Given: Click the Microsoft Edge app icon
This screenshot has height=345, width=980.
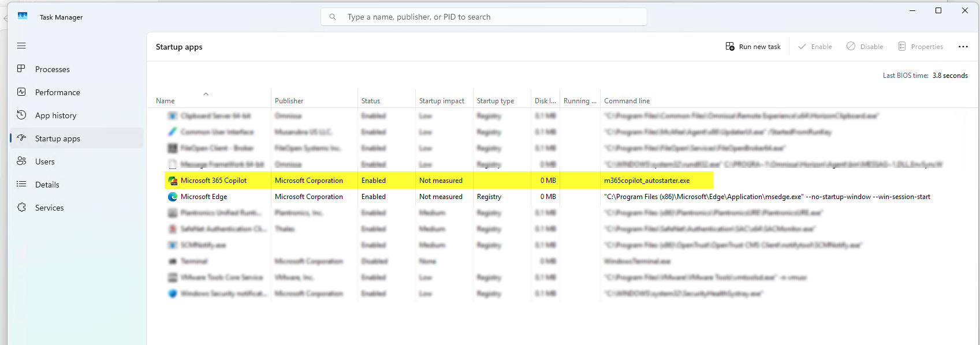Looking at the screenshot, I should coord(172,197).
